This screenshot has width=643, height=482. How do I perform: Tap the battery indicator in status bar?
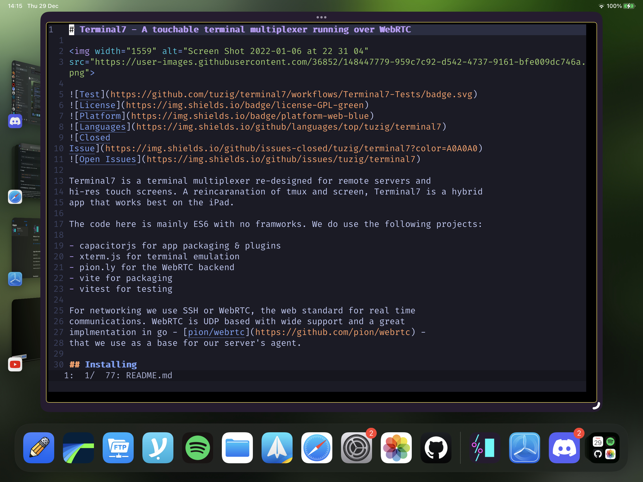click(x=629, y=6)
